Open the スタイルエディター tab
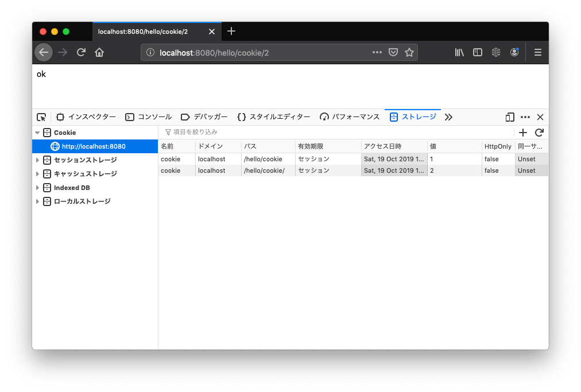581x392 pixels. tap(273, 117)
